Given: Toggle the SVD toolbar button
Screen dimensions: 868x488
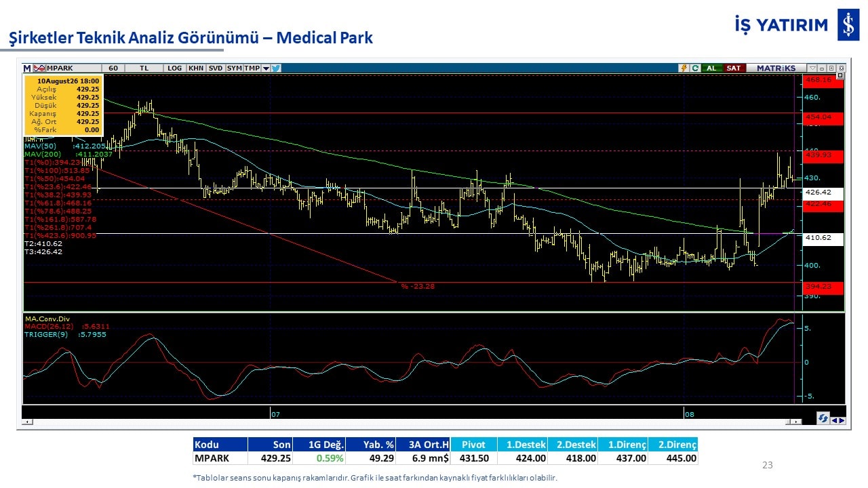Looking at the screenshot, I should click(x=216, y=68).
